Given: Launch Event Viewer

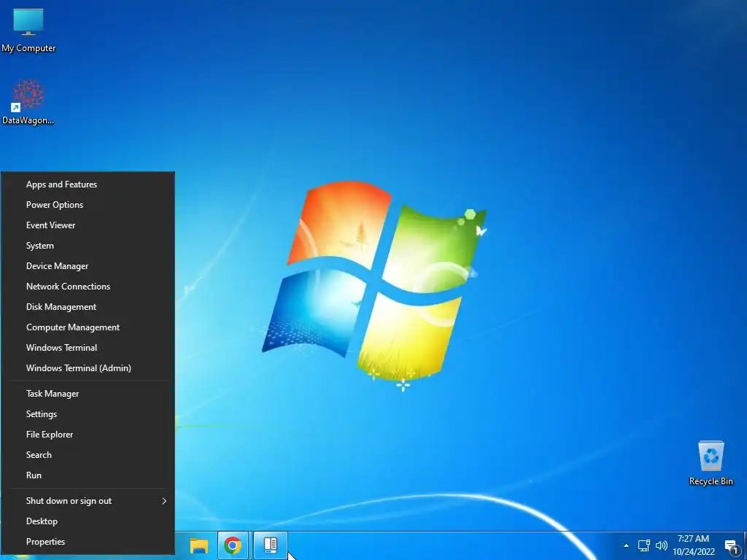Looking at the screenshot, I should click(88, 225).
